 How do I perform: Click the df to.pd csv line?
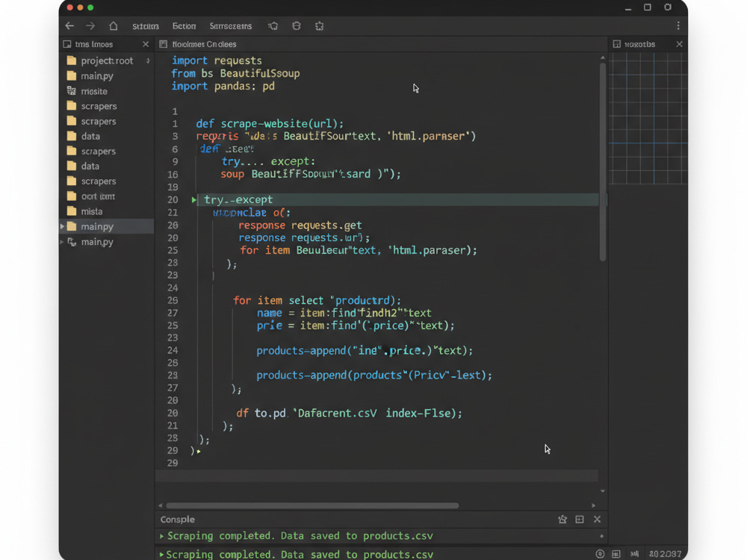pyautogui.click(x=349, y=413)
